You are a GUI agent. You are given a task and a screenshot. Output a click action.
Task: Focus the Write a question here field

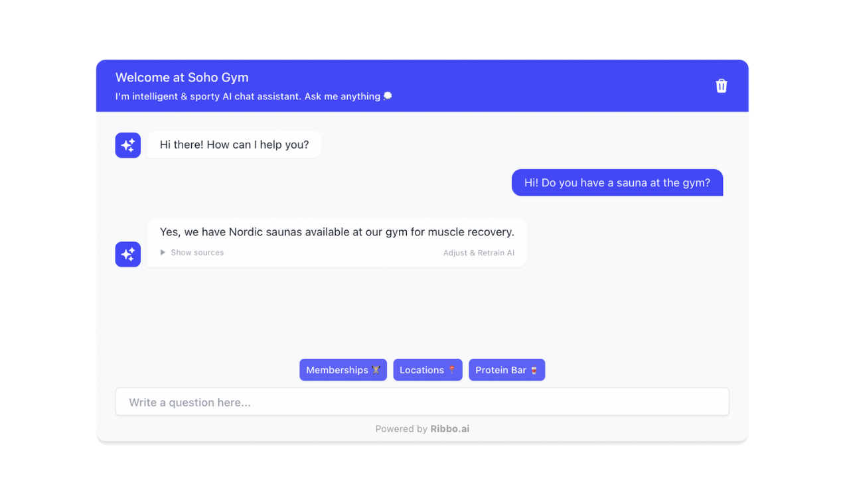[422, 402]
